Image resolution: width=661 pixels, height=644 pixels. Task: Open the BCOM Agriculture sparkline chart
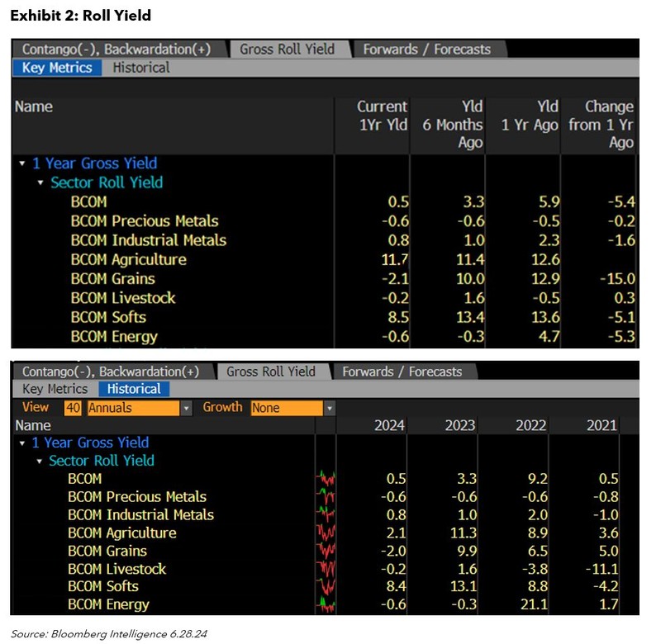326,533
